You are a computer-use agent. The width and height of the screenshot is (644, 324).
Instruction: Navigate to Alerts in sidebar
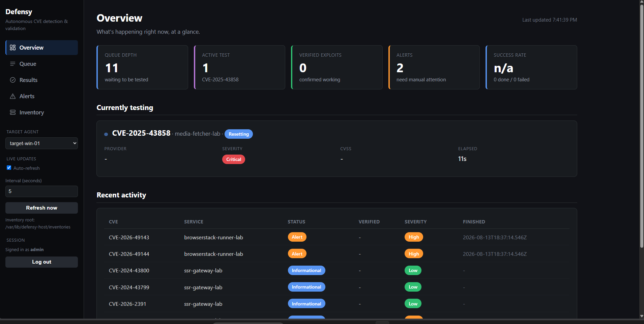point(41,96)
